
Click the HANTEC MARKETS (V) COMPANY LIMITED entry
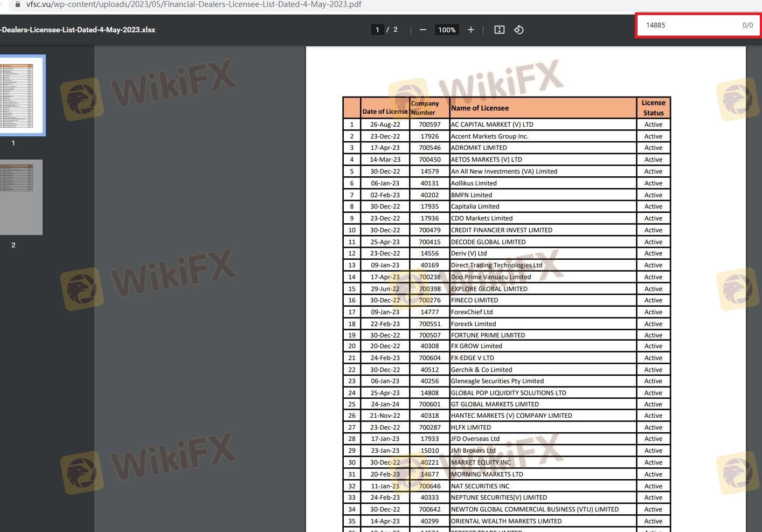point(511,416)
